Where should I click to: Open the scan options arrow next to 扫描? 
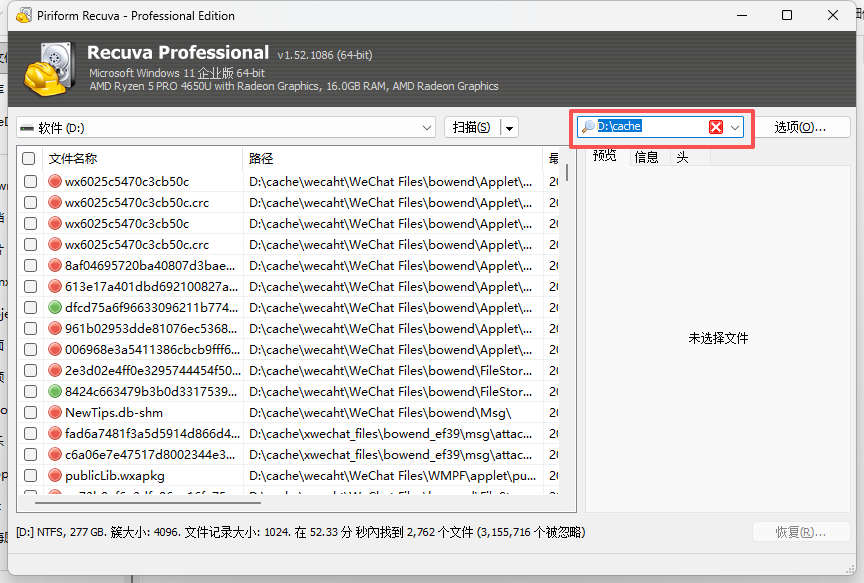click(x=510, y=128)
